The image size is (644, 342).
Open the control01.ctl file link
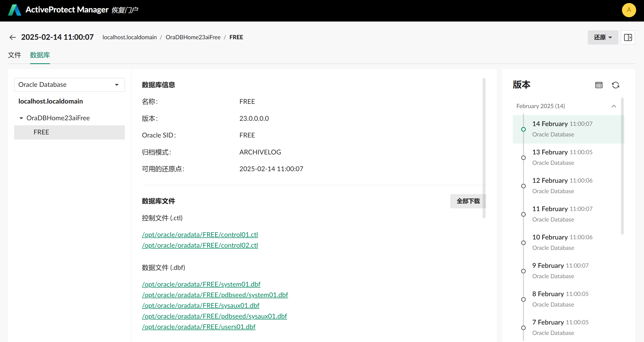200,235
